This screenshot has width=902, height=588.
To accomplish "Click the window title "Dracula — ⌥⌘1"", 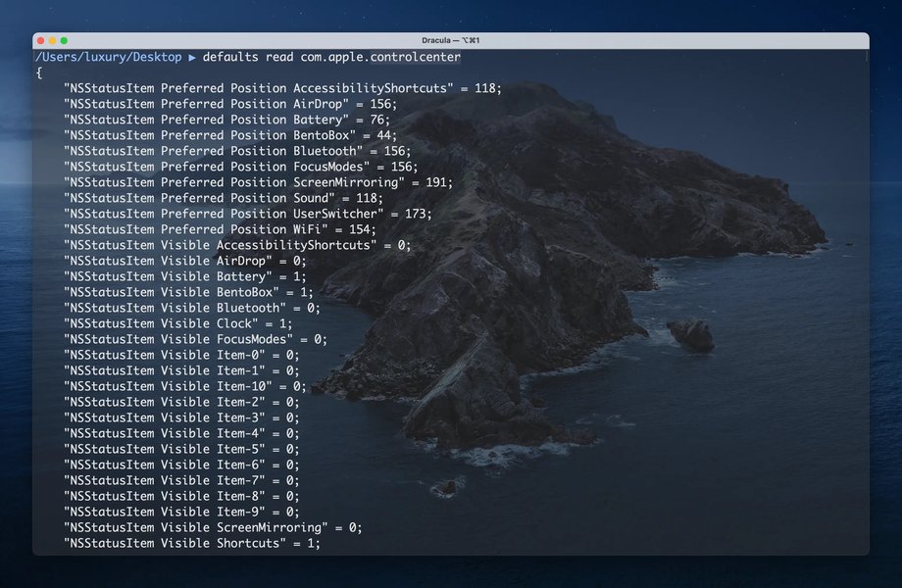I will [x=450, y=40].
